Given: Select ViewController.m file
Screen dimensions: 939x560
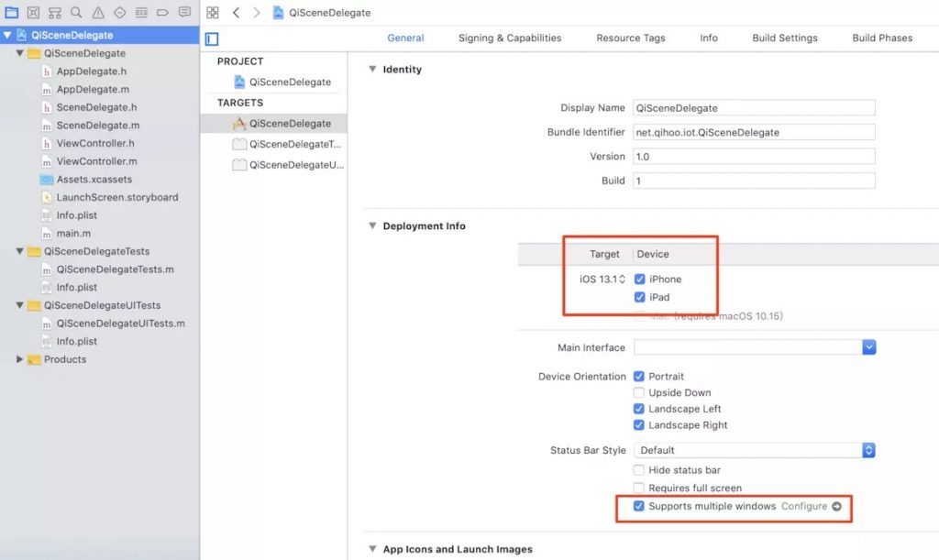Looking at the screenshot, I should [96, 161].
